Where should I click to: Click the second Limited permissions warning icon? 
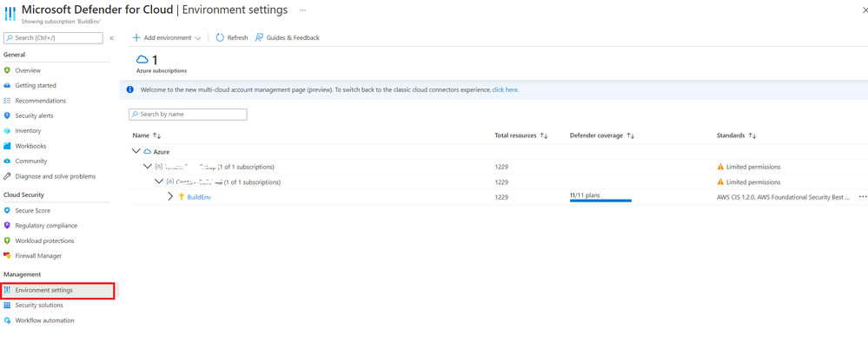click(720, 182)
